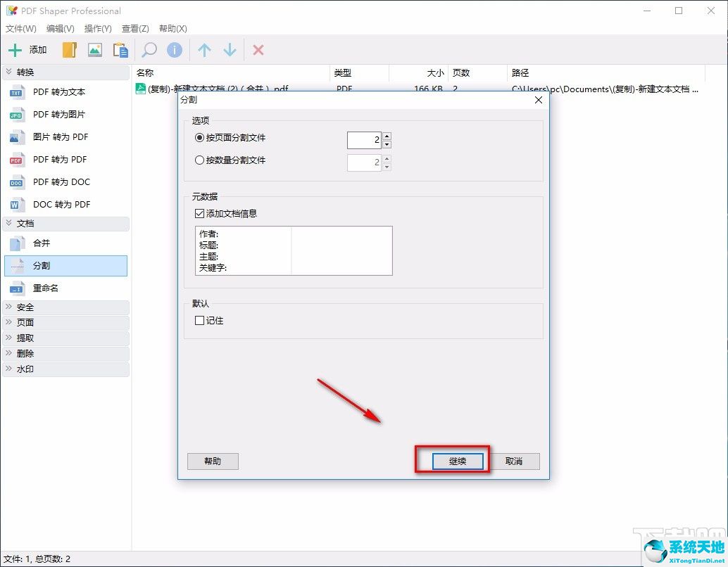Increase page count with the stepper arrow
Screen dimensions: 728x567
pyautogui.click(x=387, y=136)
